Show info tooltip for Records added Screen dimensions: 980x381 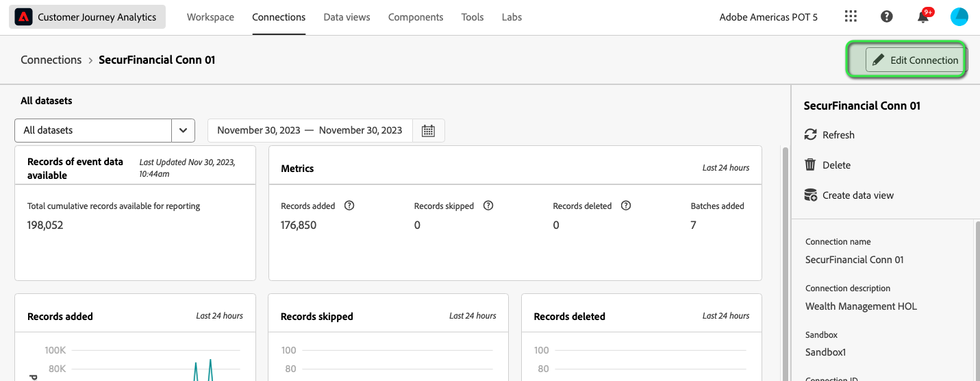coord(349,206)
